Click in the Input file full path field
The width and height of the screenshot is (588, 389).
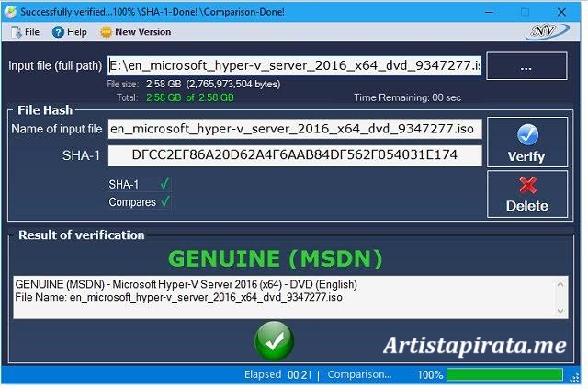(294, 65)
